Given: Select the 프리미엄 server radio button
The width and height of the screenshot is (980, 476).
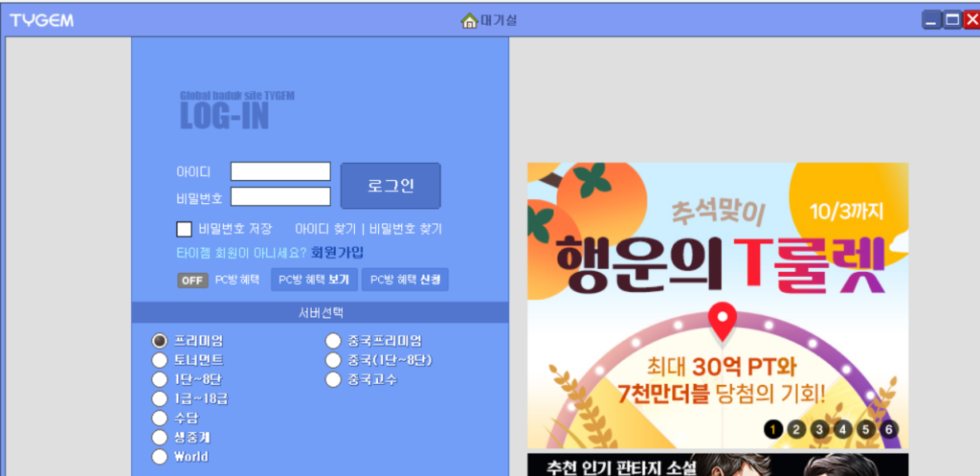Looking at the screenshot, I should [x=160, y=341].
